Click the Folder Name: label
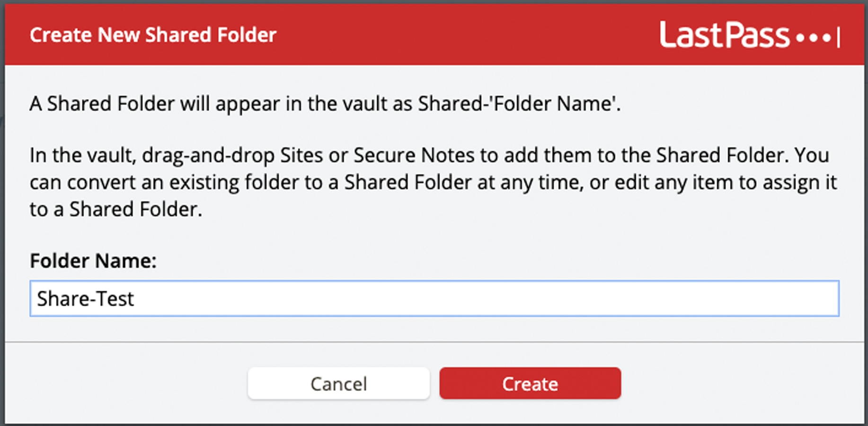Screen dimensions: 868x426 [93, 261]
